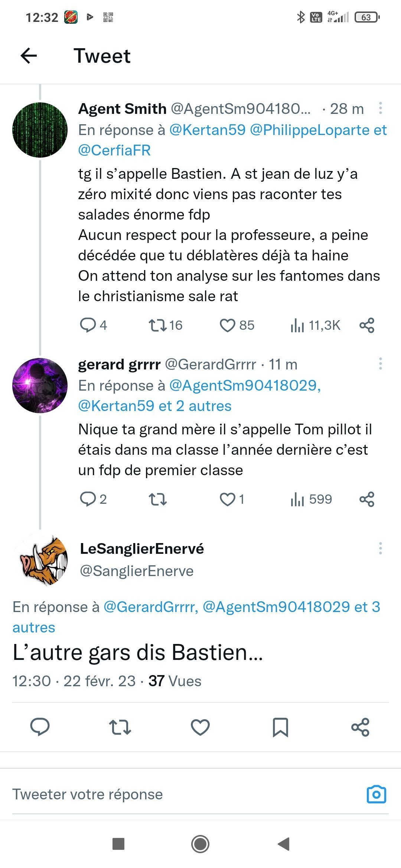Screen dimensions: 401x868
Task: Like gerard grrrr's tweet
Action: [228, 499]
